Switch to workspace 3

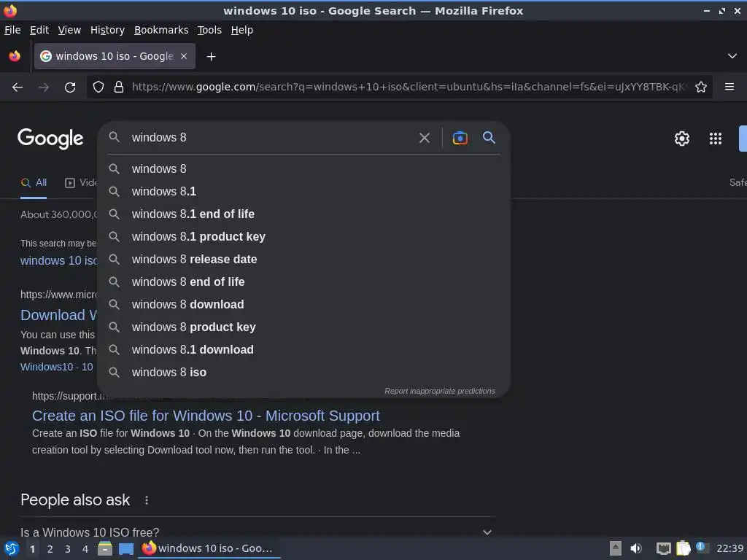coord(67,549)
